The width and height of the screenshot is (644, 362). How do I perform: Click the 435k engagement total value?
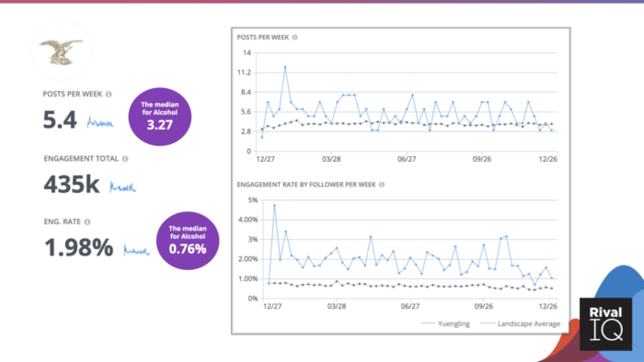tap(72, 184)
